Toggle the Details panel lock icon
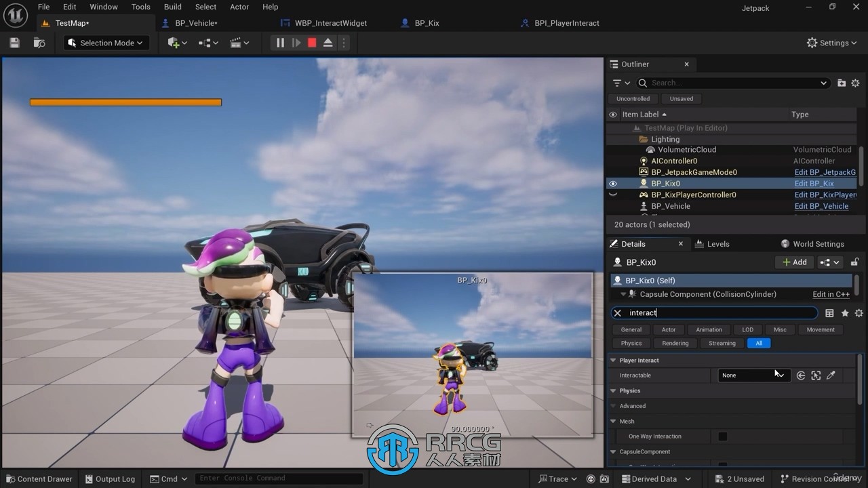868x488 pixels. [x=855, y=262]
